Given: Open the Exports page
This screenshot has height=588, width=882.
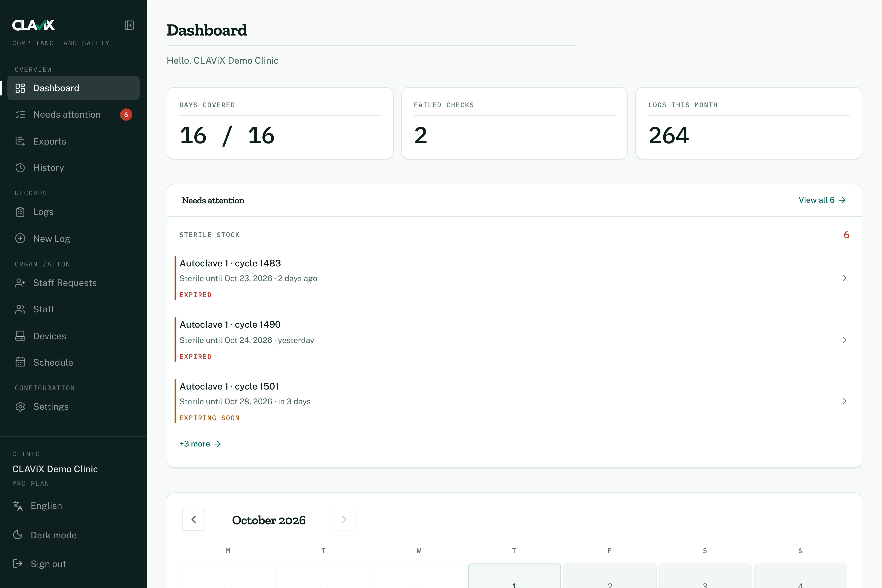Looking at the screenshot, I should pos(73,141).
